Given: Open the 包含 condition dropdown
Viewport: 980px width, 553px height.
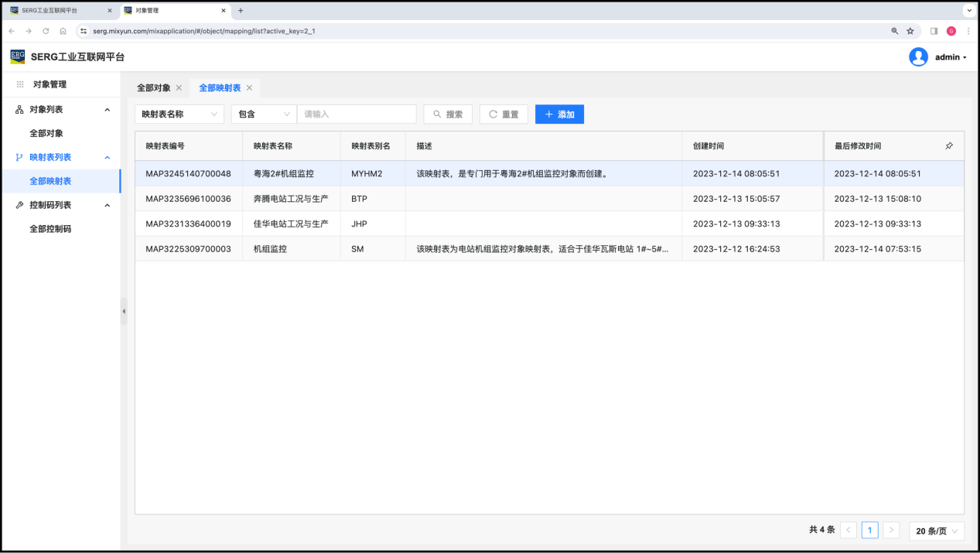Looking at the screenshot, I should coord(264,114).
